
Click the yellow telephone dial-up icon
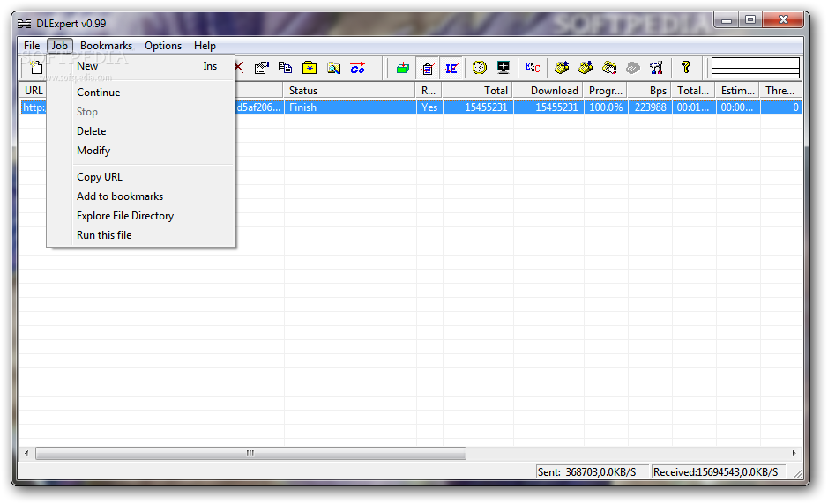(562, 68)
